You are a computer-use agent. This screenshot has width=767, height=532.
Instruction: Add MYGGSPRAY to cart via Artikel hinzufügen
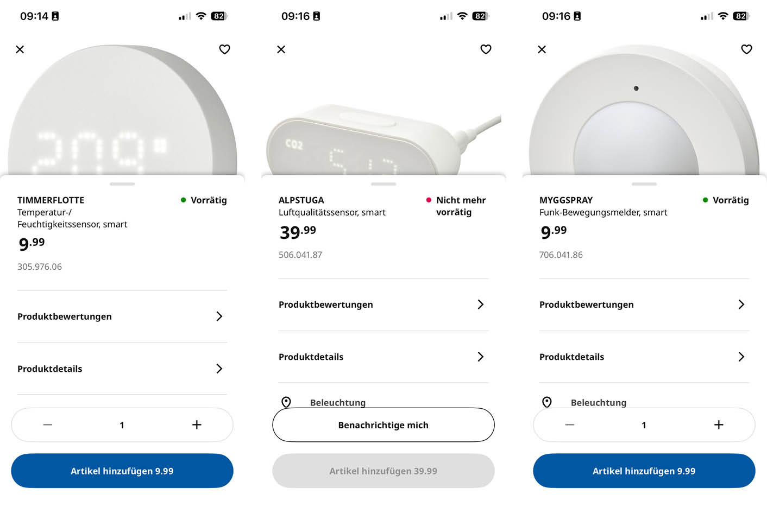coord(644,471)
